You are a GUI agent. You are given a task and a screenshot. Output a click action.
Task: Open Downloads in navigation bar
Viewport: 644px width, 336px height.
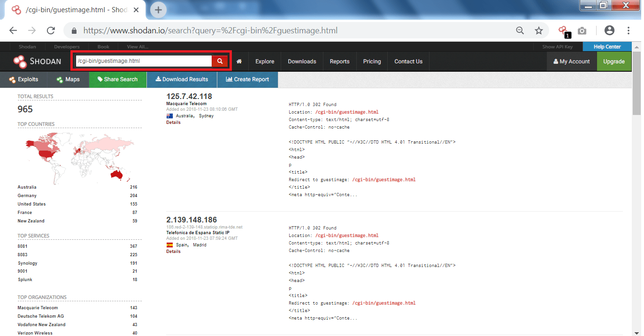coord(302,61)
